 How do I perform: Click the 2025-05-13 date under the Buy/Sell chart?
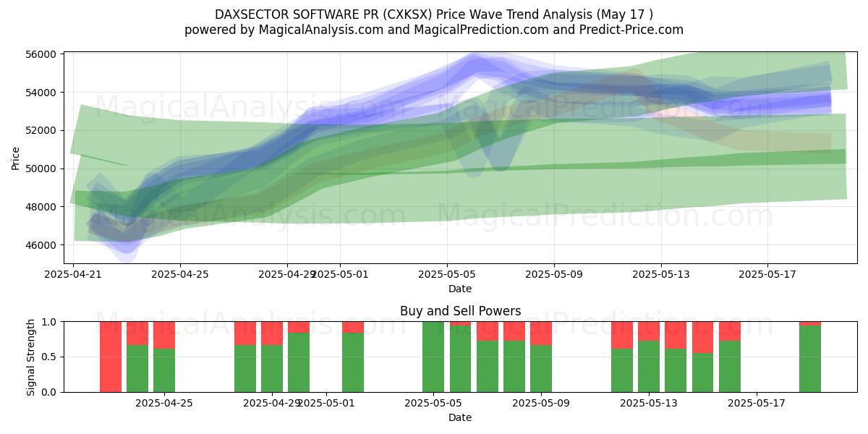tap(649, 404)
